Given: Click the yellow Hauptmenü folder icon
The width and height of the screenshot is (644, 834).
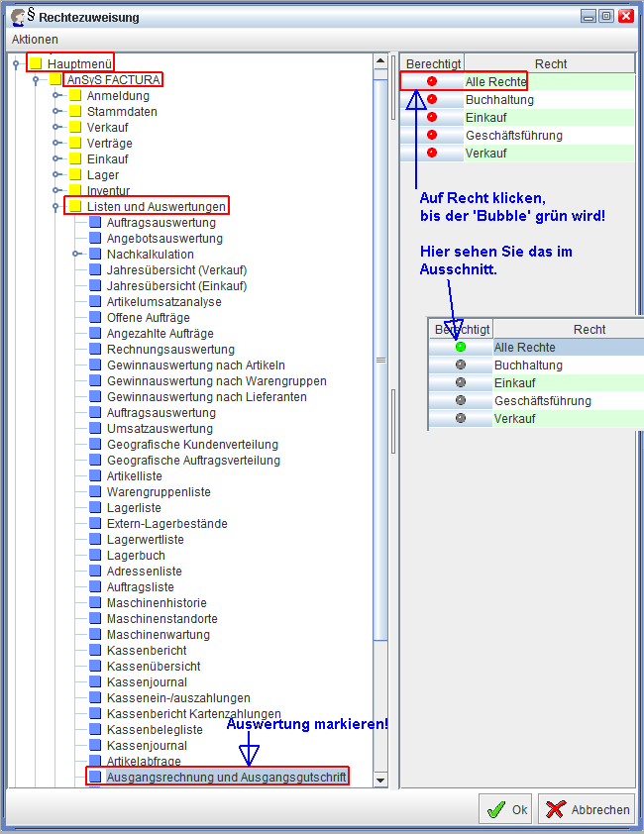Looking at the screenshot, I should [36, 63].
